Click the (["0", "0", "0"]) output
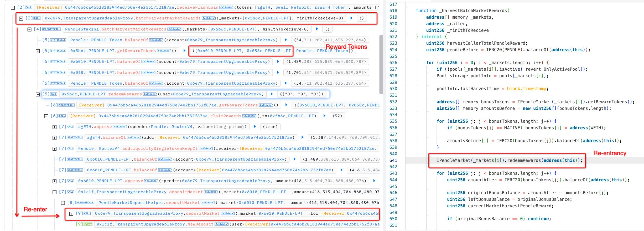Viewport: 644px width, 231px height. 302,94
